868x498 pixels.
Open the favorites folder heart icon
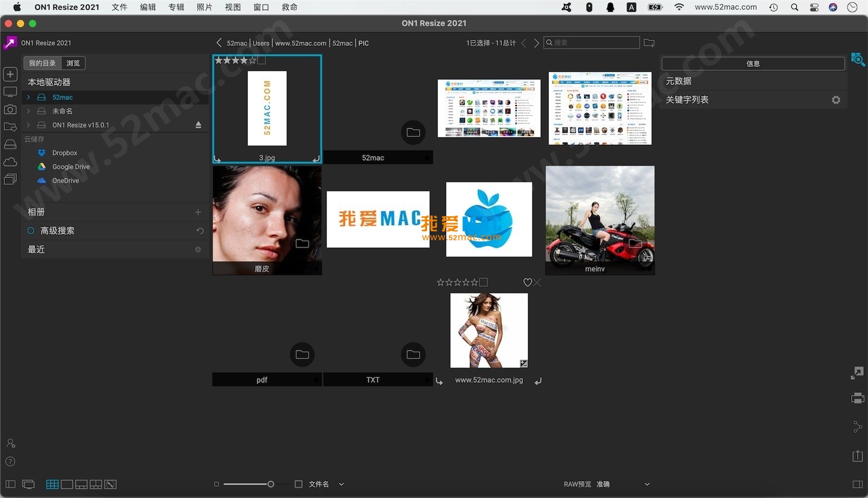point(10,127)
